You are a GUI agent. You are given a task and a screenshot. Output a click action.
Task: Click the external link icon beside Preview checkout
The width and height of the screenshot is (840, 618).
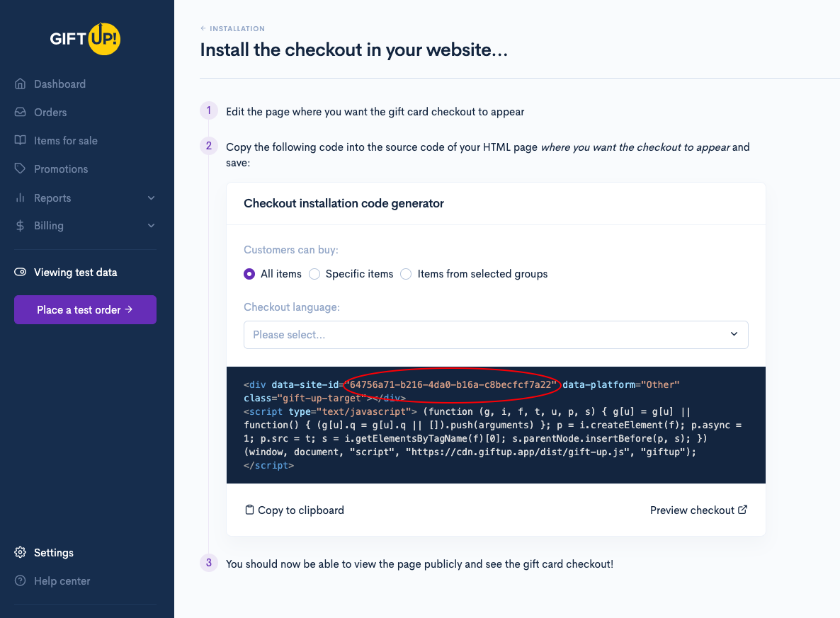click(742, 509)
